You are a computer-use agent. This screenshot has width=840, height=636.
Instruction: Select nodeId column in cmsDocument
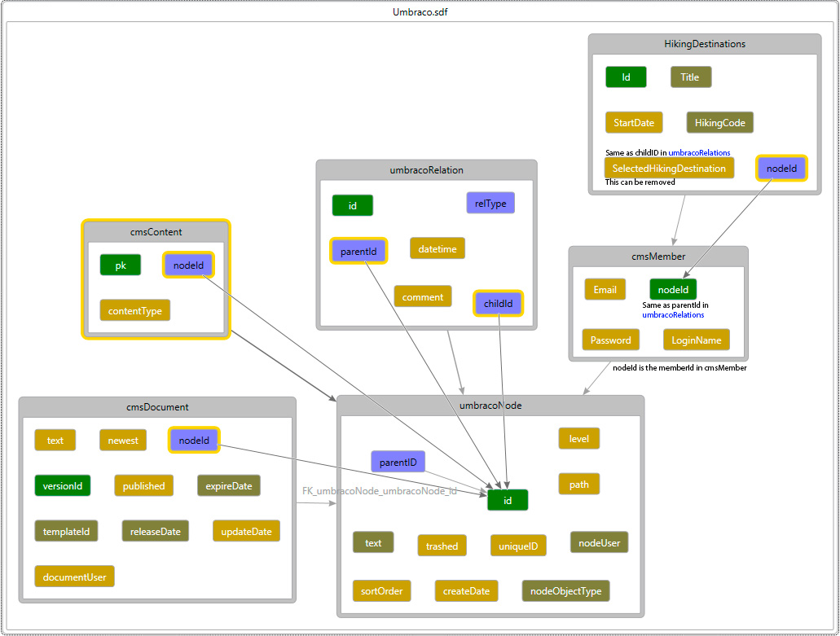[x=194, y=440]
